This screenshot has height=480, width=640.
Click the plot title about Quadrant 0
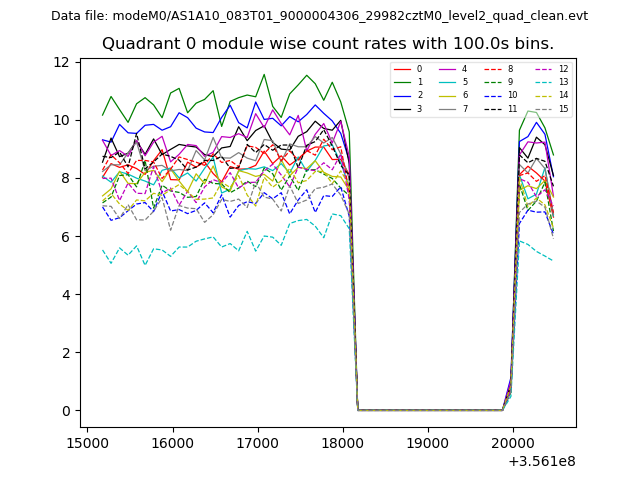pos(328,44)
